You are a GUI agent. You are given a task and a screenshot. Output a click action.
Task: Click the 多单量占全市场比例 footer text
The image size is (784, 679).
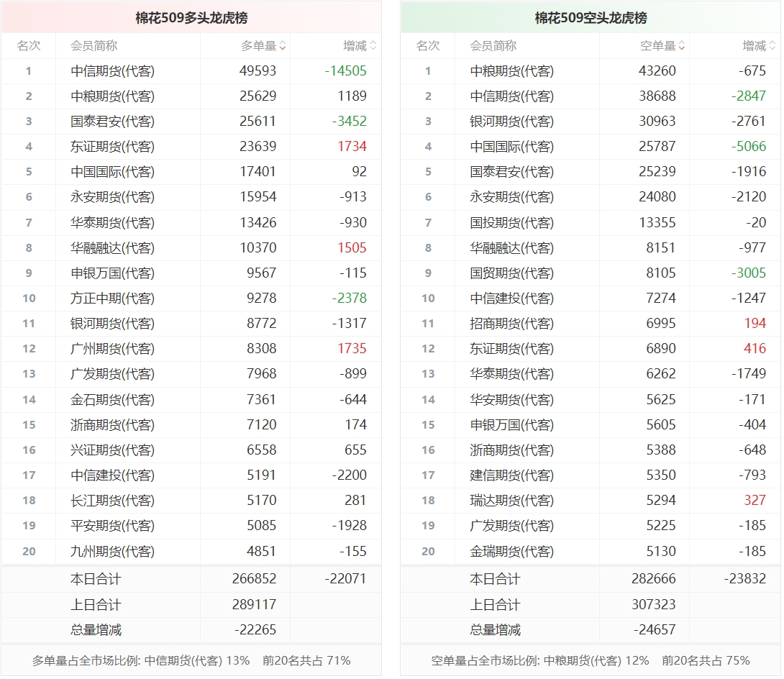pos(141,661)
